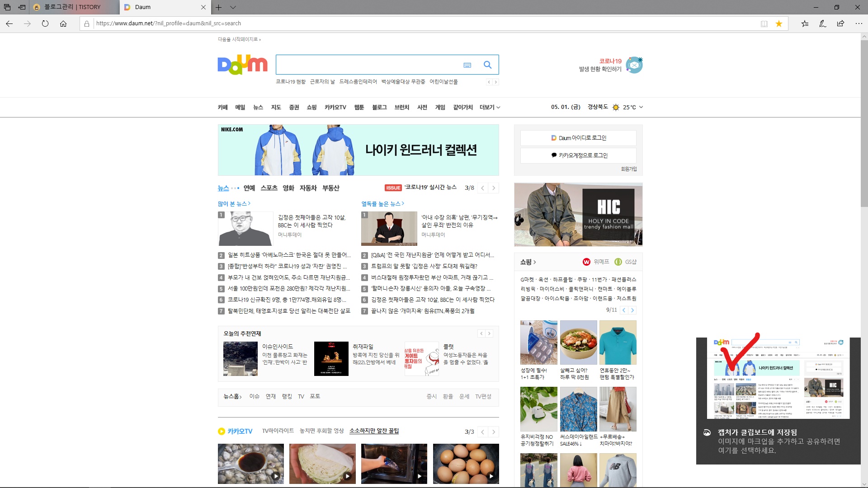Expand the 더보기 services dropdown
Image resolution: width=868 pixels, height=488 pixels.
(x=490, y=107)
